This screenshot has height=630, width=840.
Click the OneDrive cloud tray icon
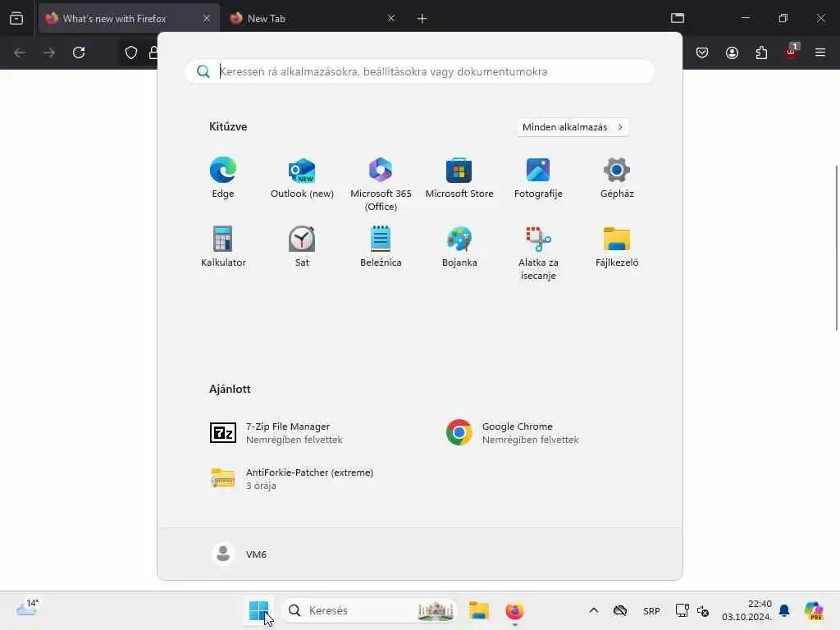[x=620, y=610]
